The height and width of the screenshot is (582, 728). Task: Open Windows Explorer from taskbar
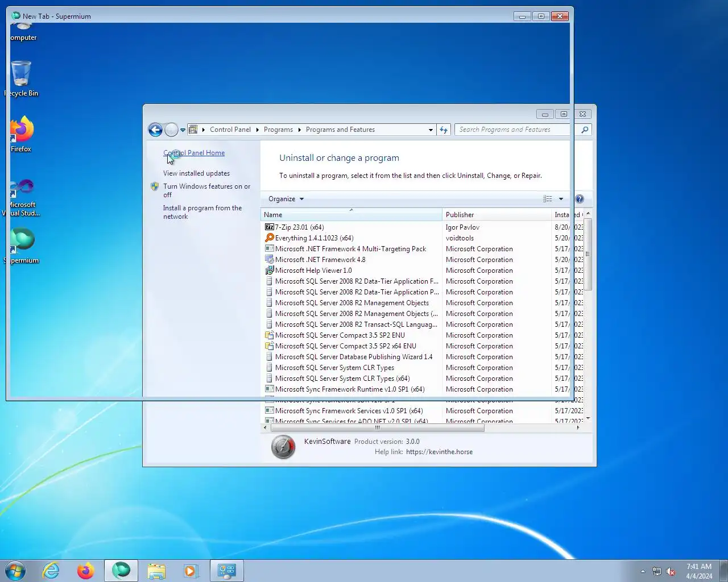156,571
